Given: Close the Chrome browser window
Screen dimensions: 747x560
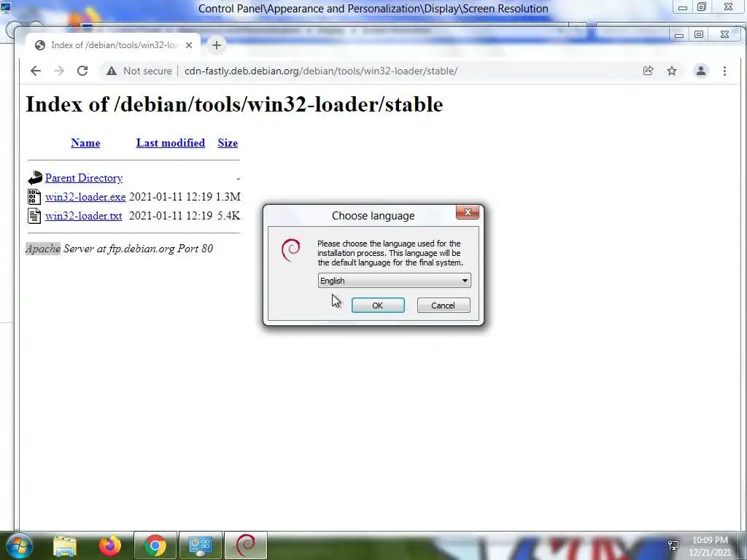Looking at the screenshot, I should [724, 35].
